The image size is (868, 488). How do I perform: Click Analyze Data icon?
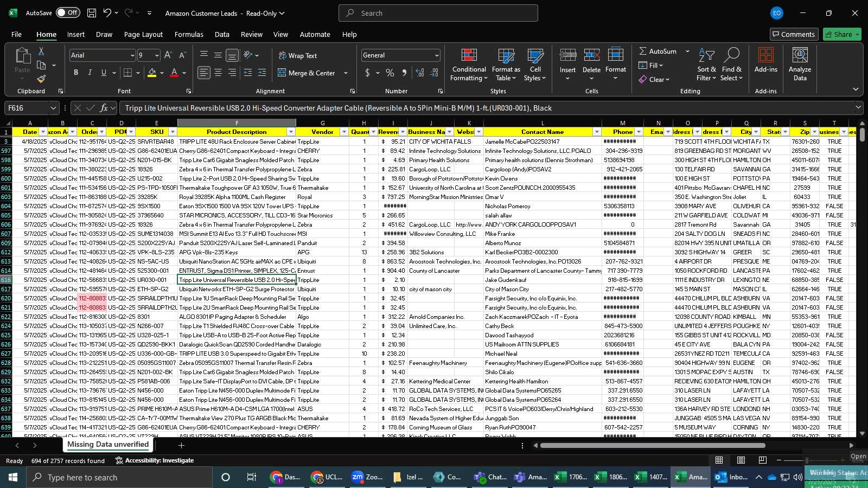800,65
